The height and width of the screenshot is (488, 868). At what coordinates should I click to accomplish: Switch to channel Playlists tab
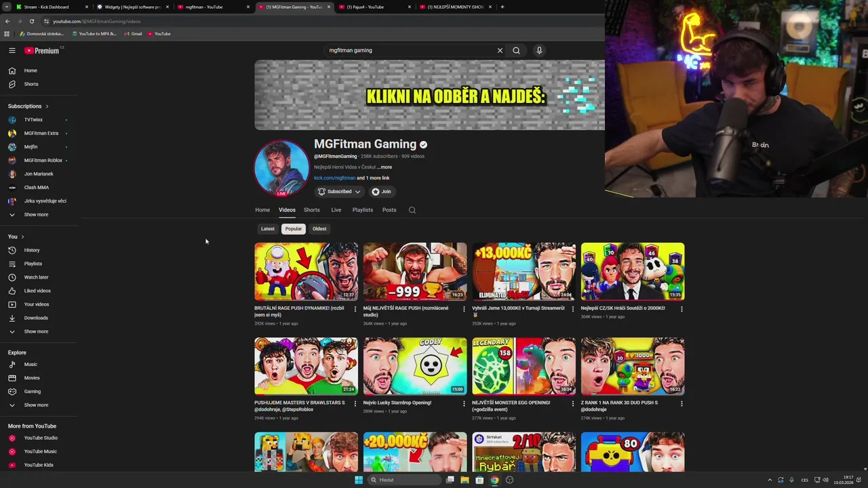363,210
